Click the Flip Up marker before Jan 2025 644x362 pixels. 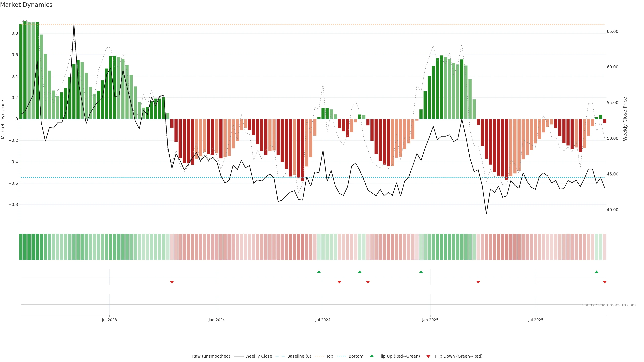coord(421,272)
